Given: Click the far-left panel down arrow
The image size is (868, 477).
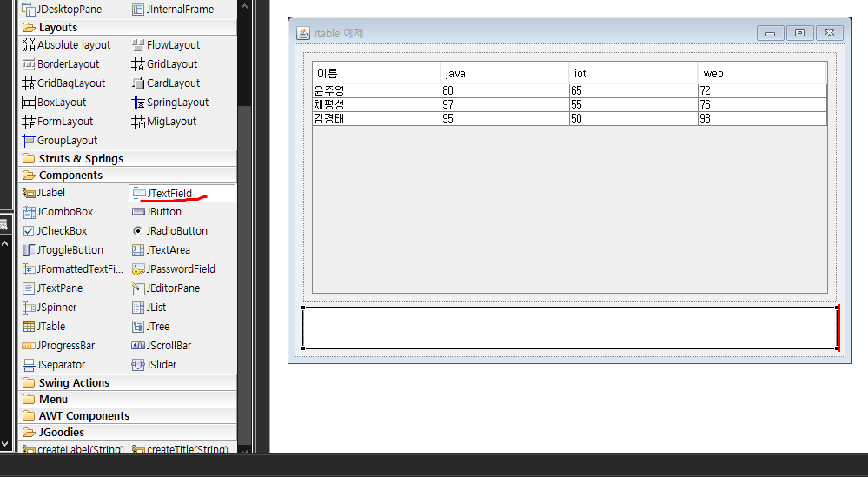Looking at the screenshot, I should 5,444.
